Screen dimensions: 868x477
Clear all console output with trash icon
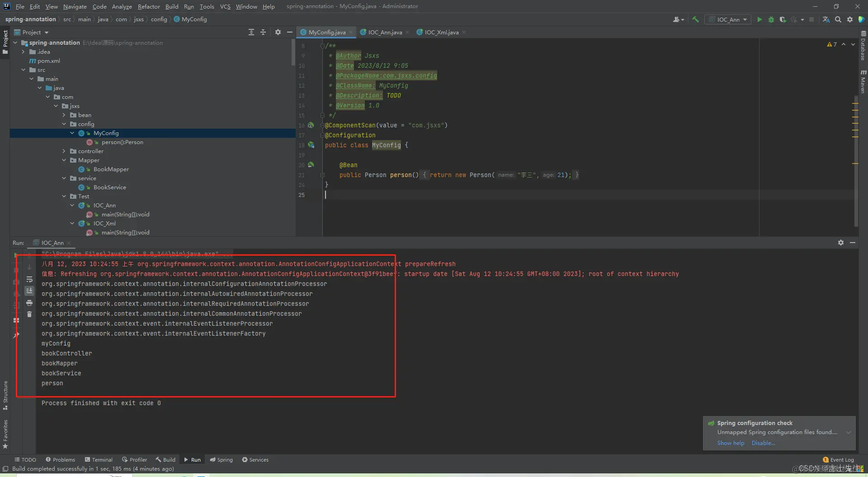pos(29,314)
